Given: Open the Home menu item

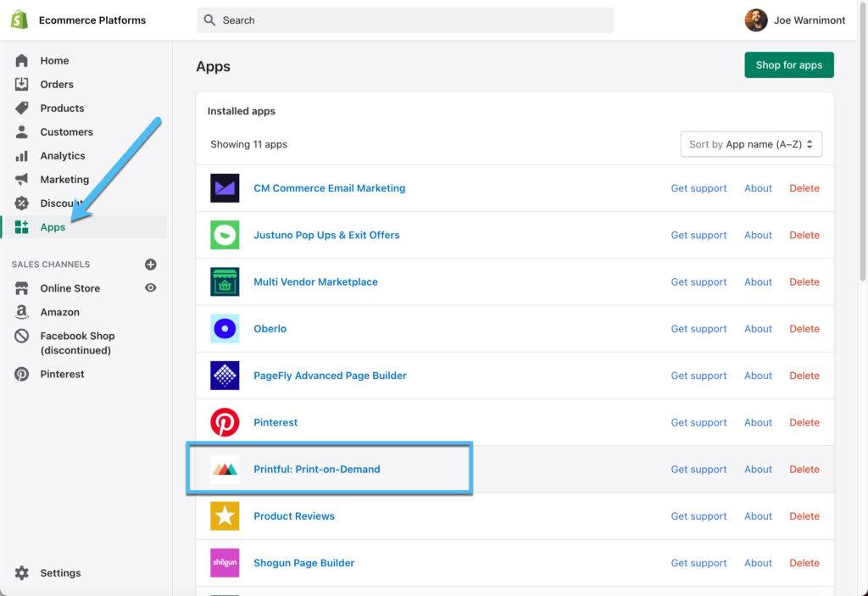Looking at the screenshot, I should (x=54, y=60).
